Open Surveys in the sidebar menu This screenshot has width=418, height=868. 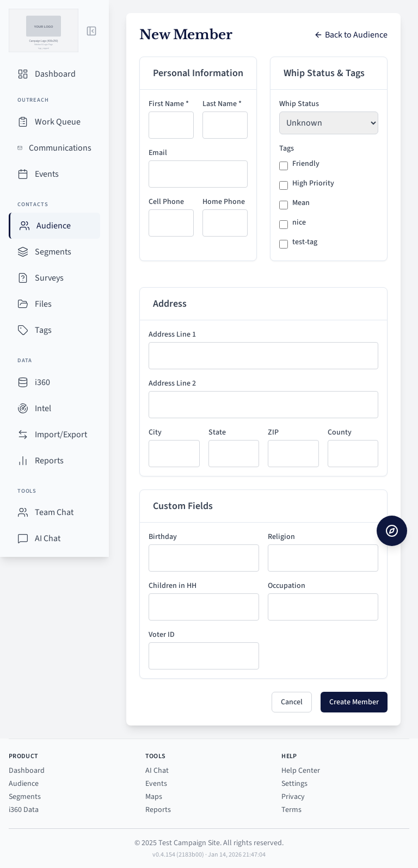click(x=49, y=278)
